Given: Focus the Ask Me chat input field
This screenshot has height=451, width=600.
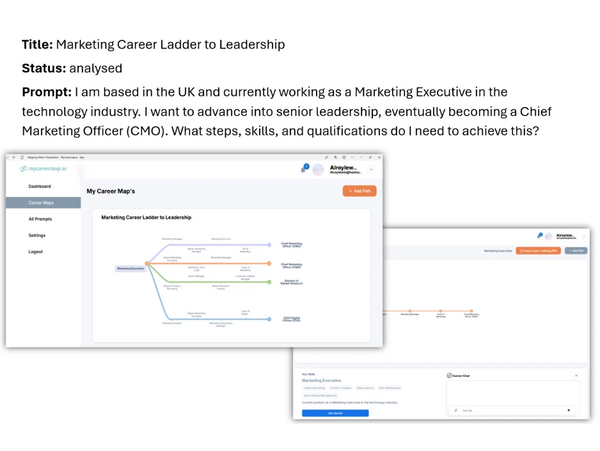Looking at the screenshot, I should 512,410.
